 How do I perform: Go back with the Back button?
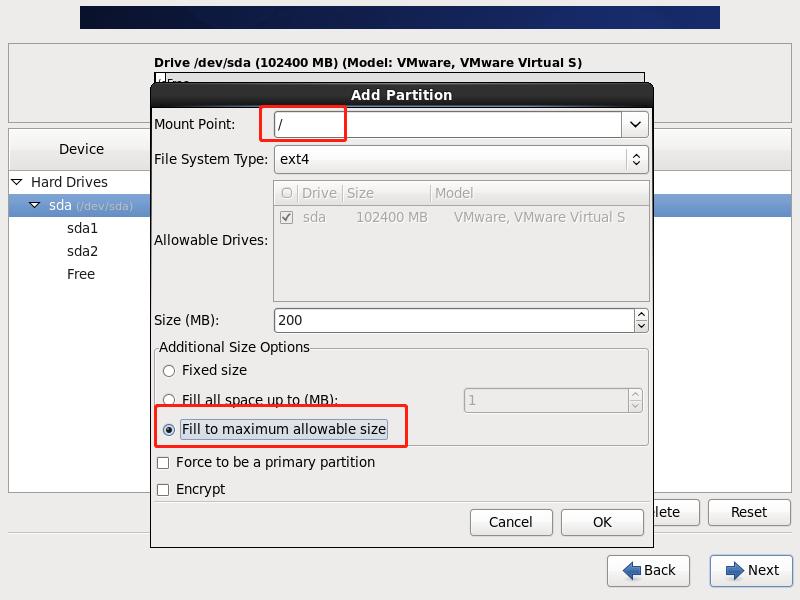pyautogui.click(x=648, y=570)
